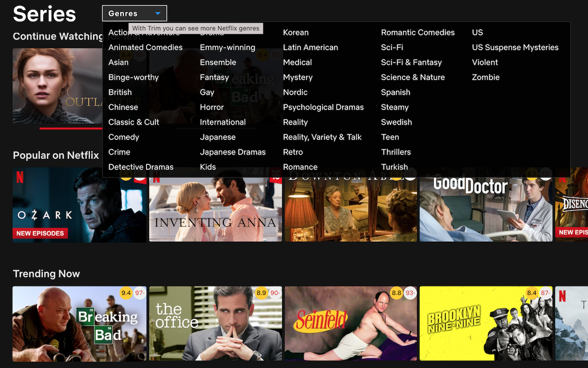
Task: Click the New Episodes badge on Ozark
Action: (x=40, y=233)
